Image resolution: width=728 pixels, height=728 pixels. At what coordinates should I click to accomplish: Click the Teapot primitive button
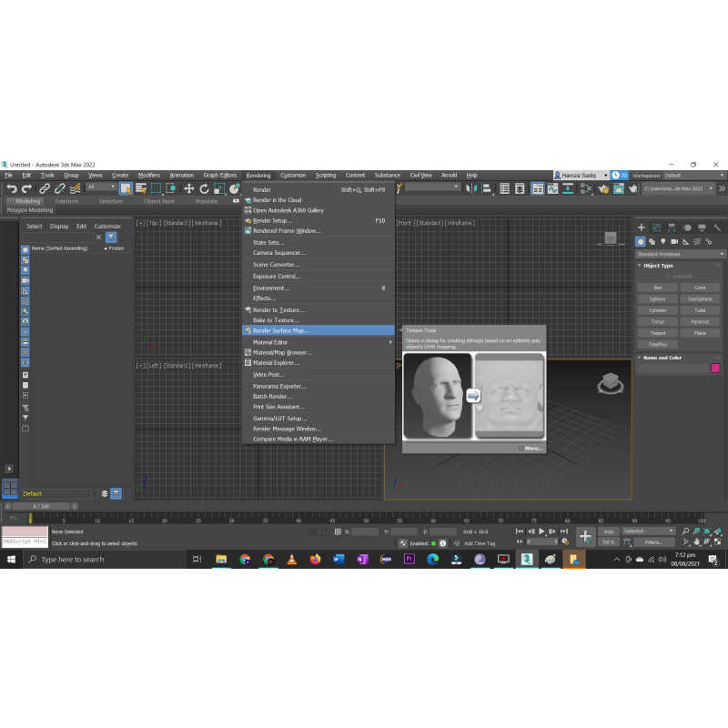point(657,333)
